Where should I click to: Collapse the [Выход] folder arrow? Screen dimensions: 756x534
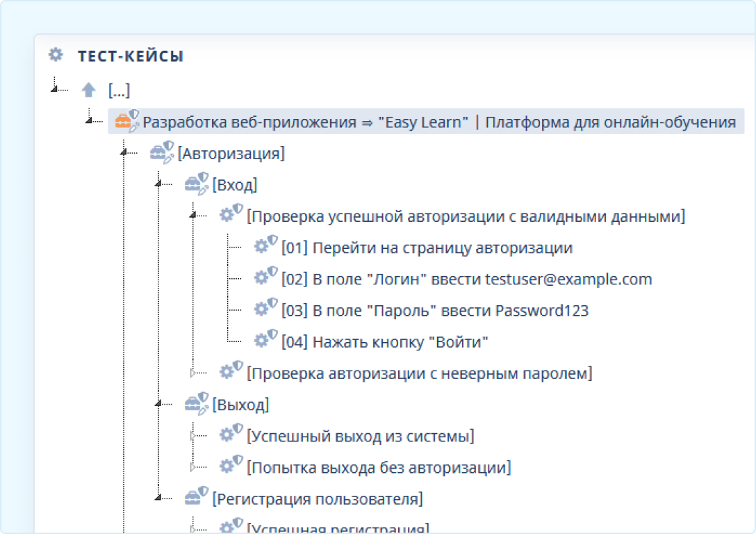point(158,404)
